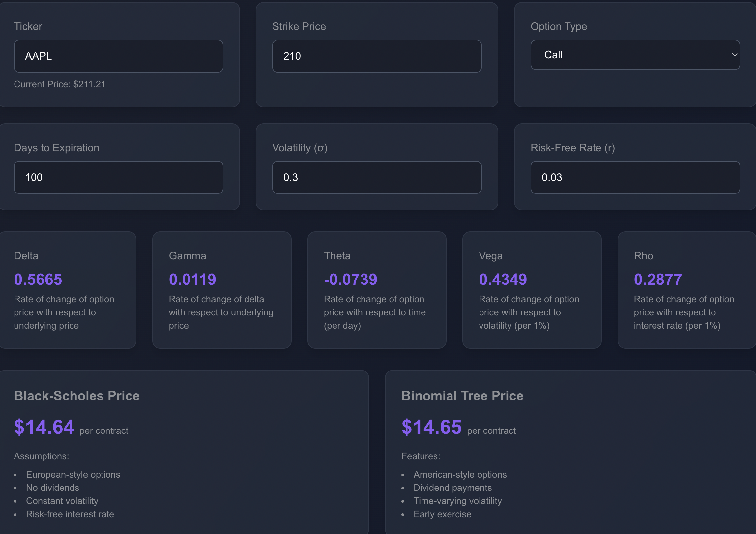
Task: Click the Theta card title
Action: point(337,256)
